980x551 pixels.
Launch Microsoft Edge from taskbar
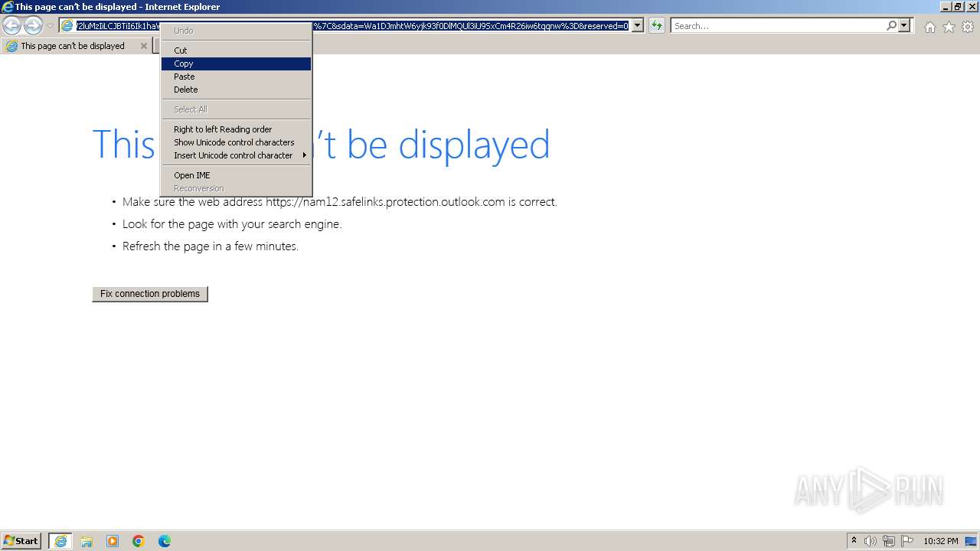pyautogui.click(x=165, y=541)
